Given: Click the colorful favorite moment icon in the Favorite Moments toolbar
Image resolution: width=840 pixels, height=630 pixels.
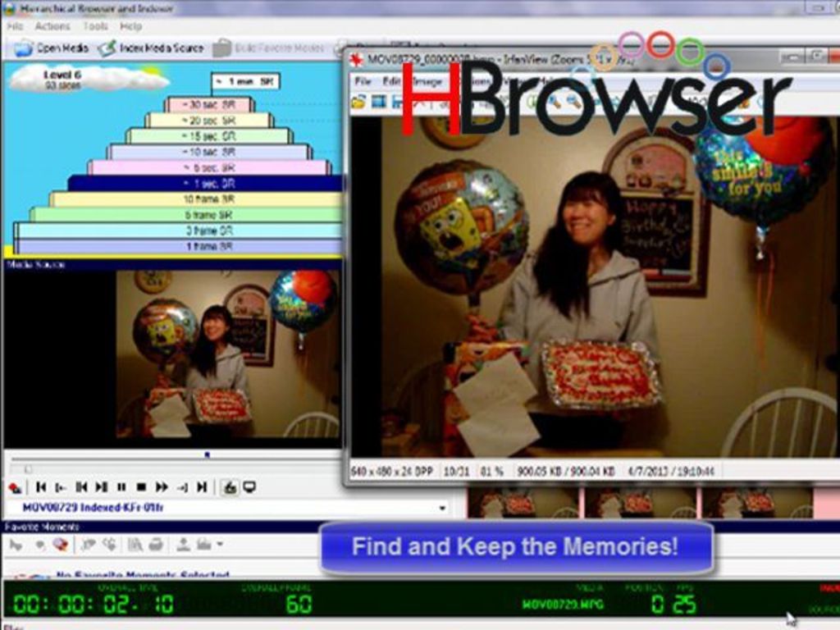Looking at the screenshot, I should coord(61,545).
